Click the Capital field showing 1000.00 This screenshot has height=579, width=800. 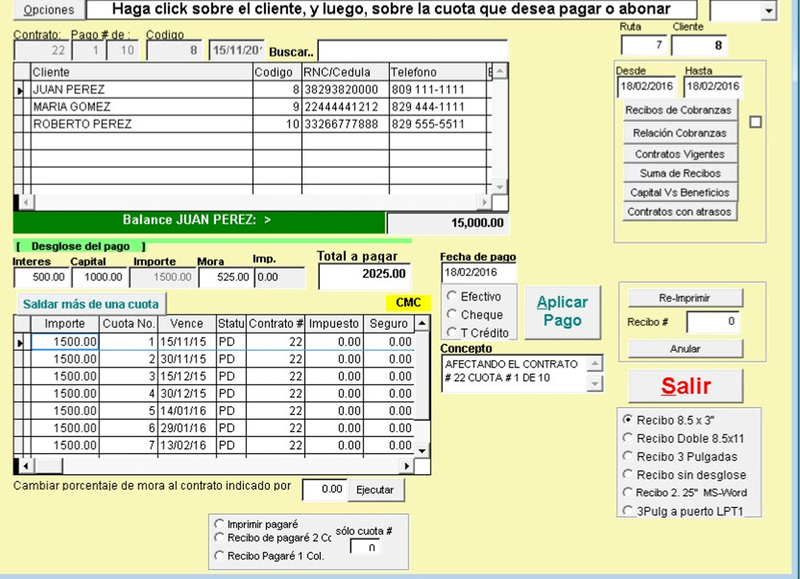(x=99, y=277)
